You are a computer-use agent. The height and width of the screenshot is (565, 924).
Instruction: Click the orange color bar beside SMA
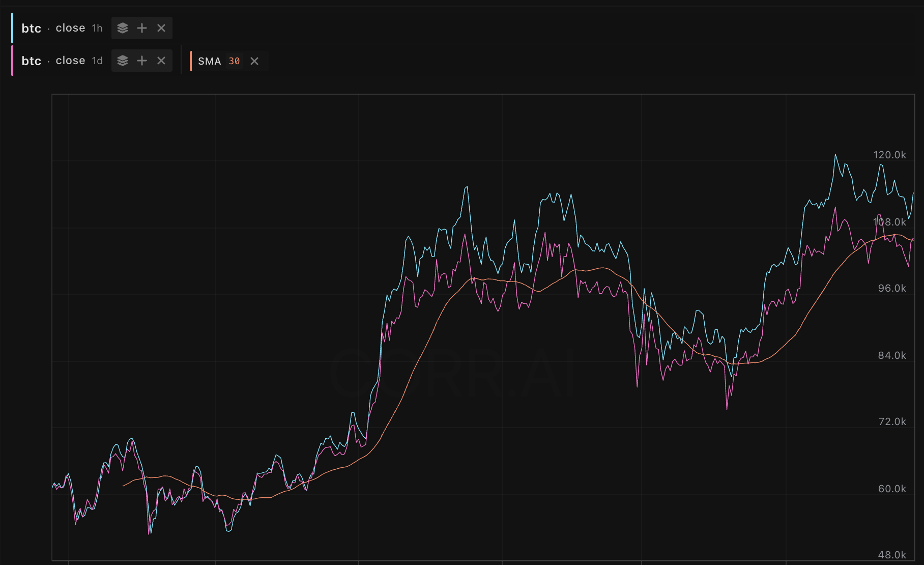(191, 61)
